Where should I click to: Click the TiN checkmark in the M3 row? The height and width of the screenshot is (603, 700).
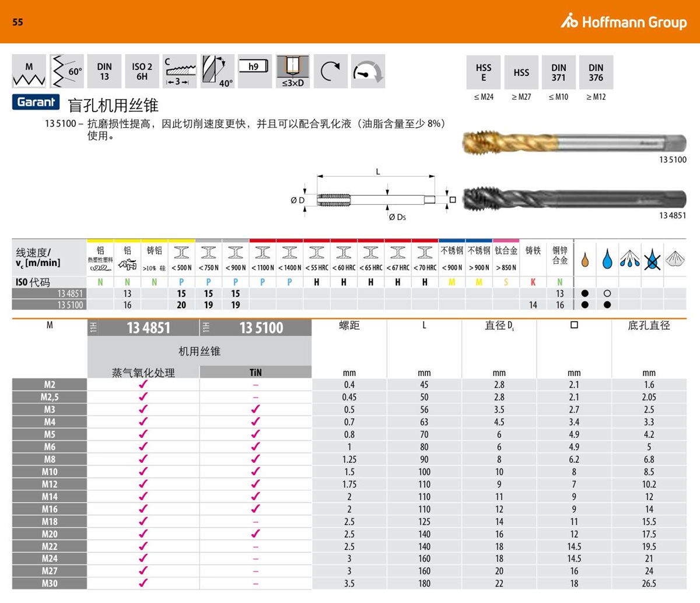(x=256, y=409)
